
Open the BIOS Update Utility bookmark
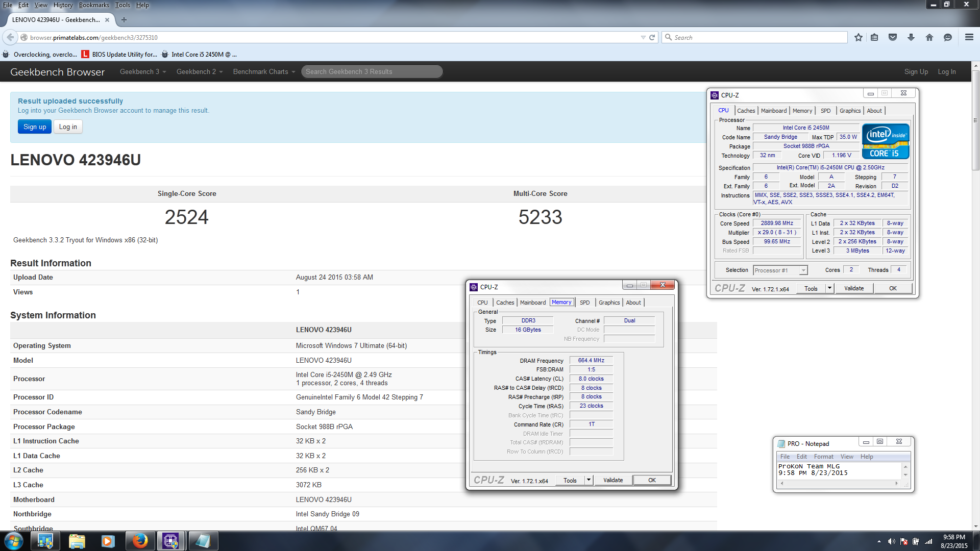(x=119, y=55)
